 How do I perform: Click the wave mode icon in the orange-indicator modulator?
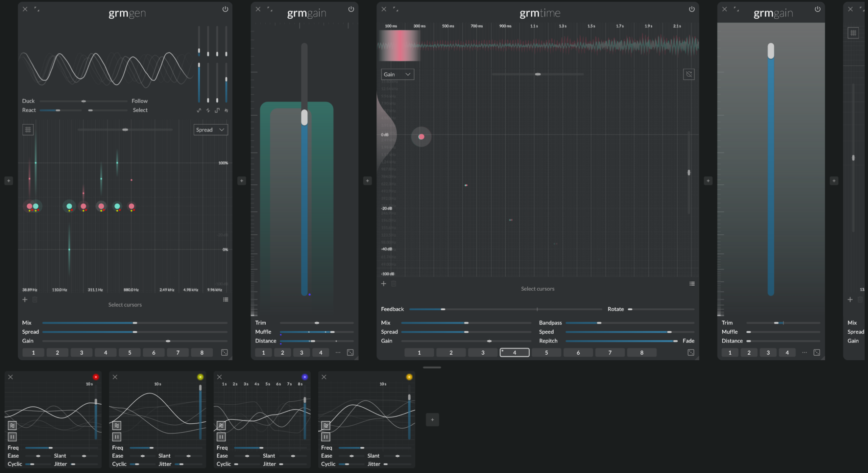[325, 425]
